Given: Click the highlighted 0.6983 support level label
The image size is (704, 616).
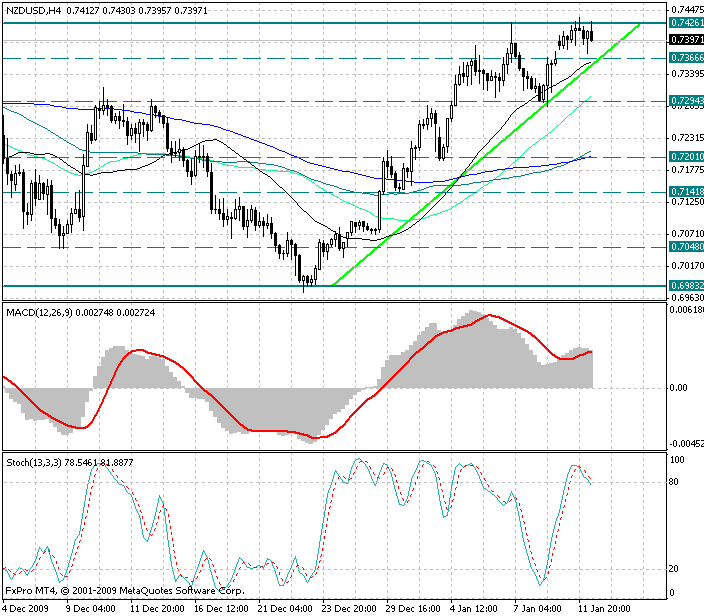Looking at the screenshot, I should 686,286.
